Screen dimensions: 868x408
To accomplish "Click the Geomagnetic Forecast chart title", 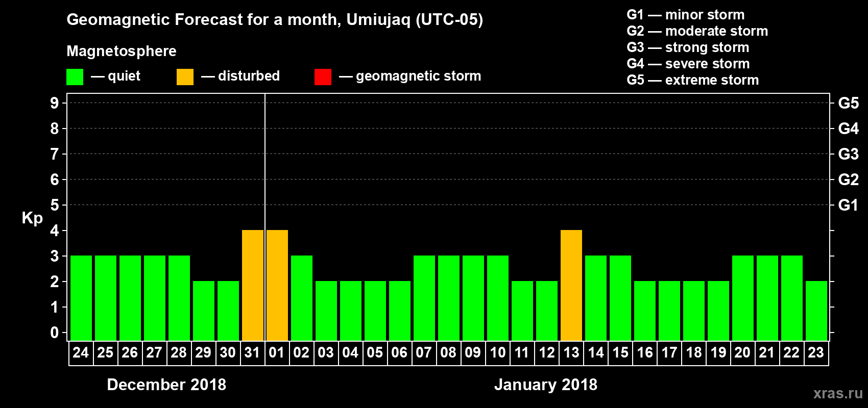I will click(x=275, y=20).
